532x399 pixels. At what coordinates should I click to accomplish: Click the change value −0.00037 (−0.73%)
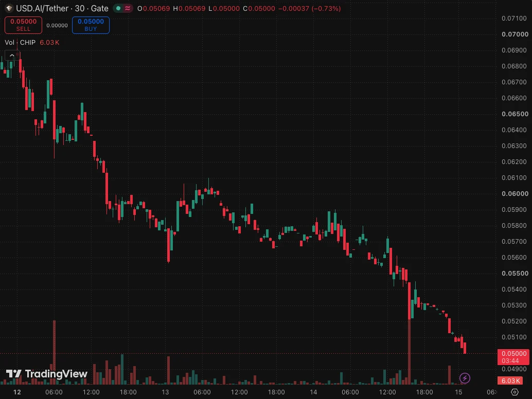coord(309,8)
